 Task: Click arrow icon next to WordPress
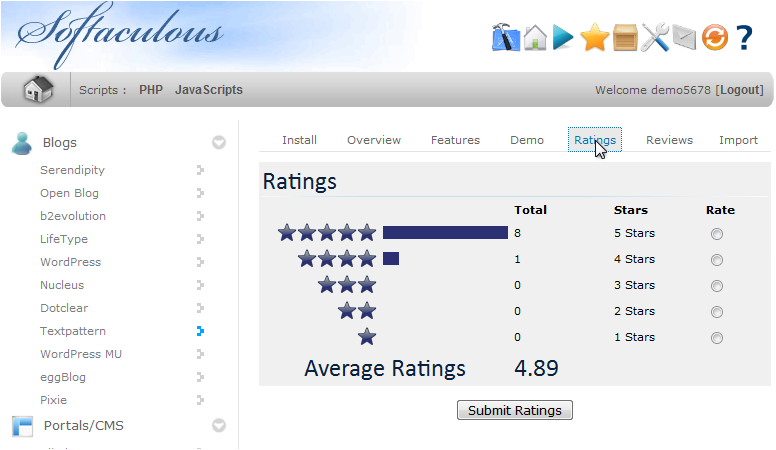click(200, 262)
